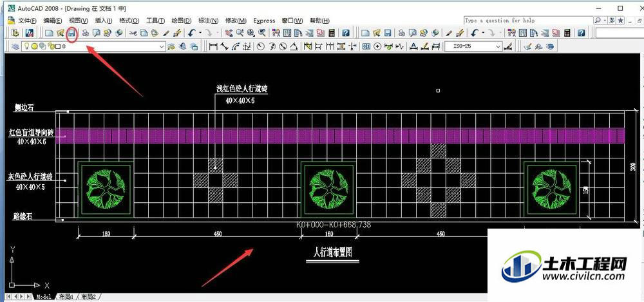Click the Favorites star icon
Viewport: 644px width, 302px height.
620,20
